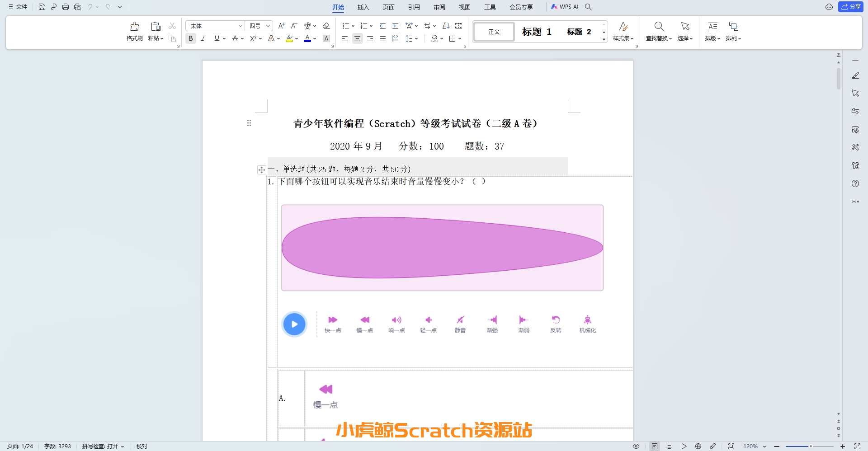Click the Print Preview icon
This screenshot has height=451, width=868.
77,7
